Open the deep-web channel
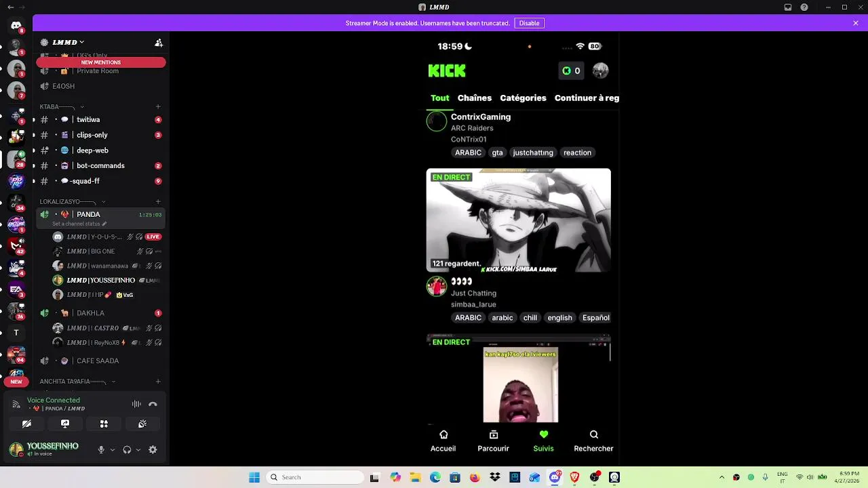 click(x=100, y=150)
